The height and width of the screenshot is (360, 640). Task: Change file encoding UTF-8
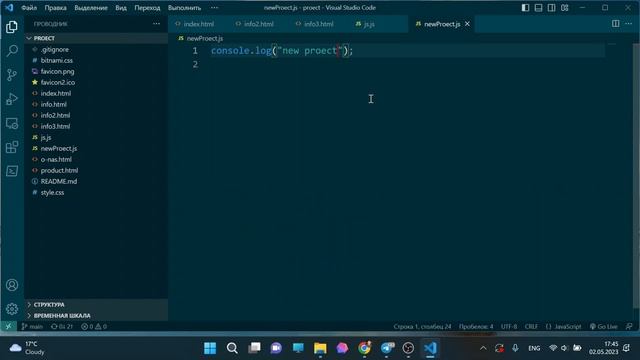point(509,327)
